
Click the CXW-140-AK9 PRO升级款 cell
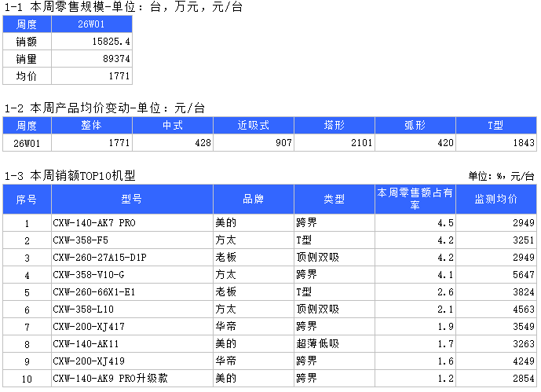(x=131, y=379)
